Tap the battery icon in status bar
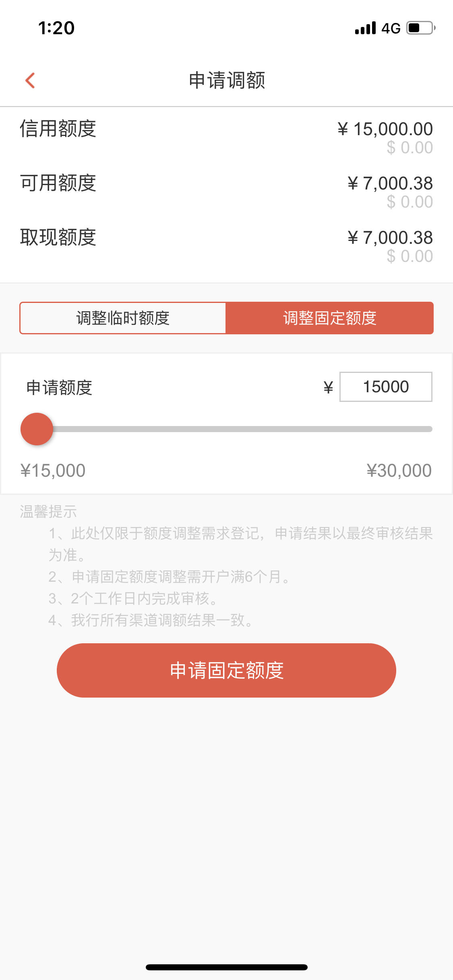The image size is (453, 980). (421, 28)
